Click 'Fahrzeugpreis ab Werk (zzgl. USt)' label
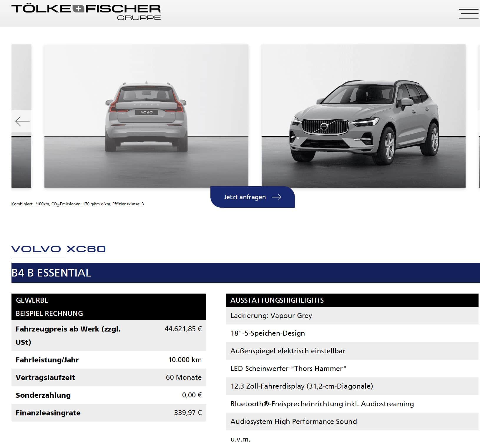The image size is (480, 448). 68,336
